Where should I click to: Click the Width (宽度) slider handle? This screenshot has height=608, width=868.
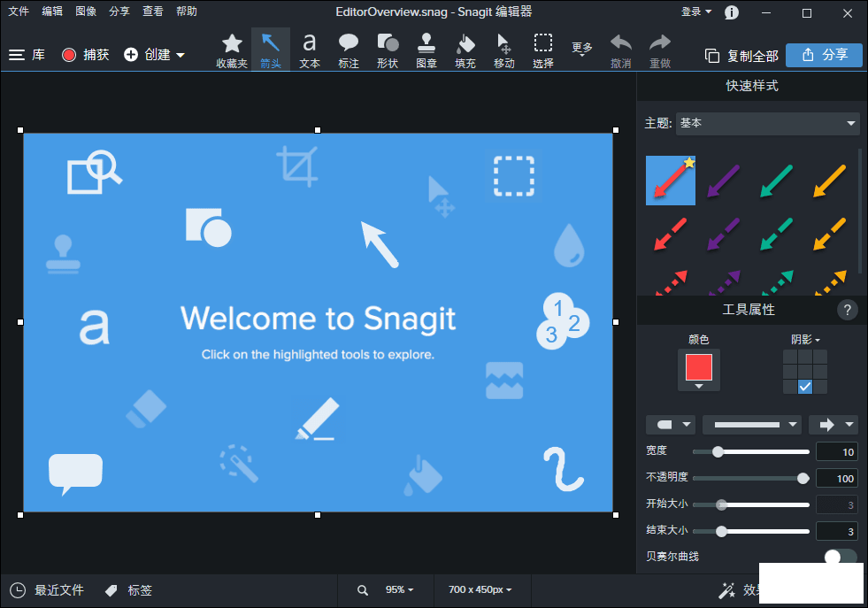(718, 452)
